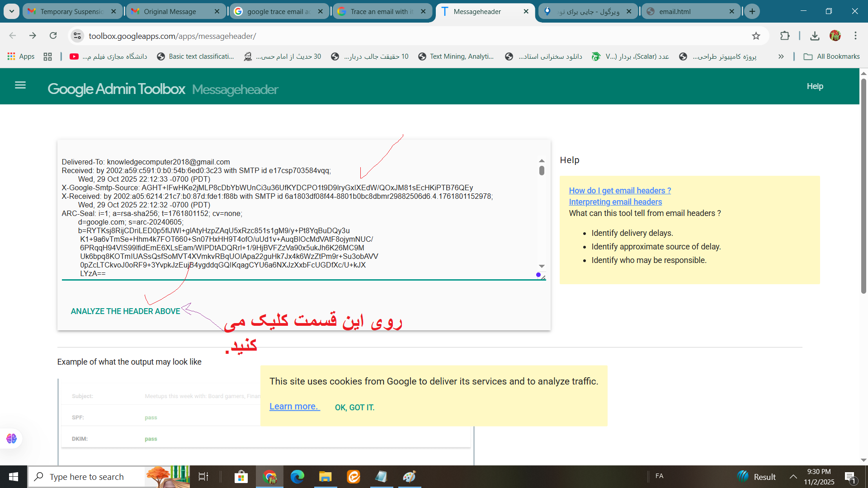Switch to the email.html tab
The image size is (868, 488).
point(675,11)
